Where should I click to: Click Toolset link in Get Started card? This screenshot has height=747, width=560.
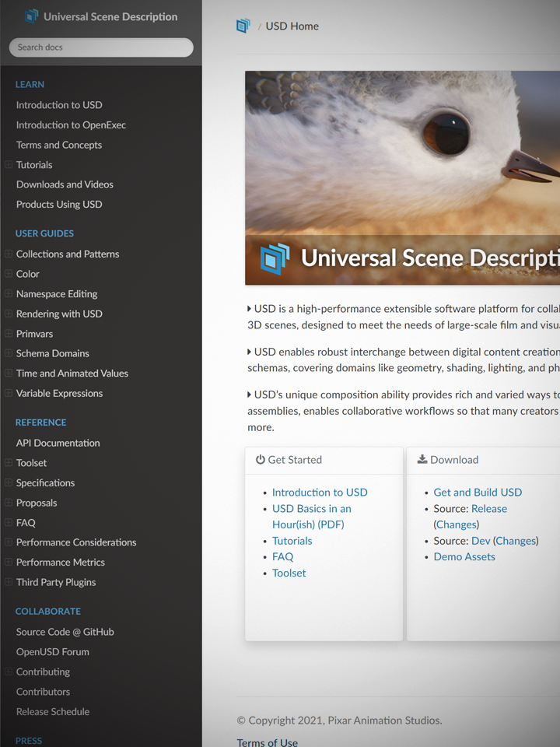pyautogui.click(x=289, y=573)
